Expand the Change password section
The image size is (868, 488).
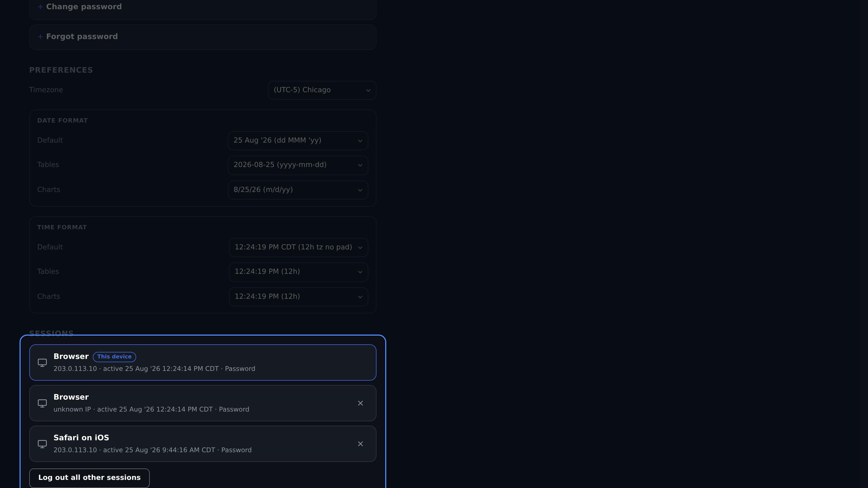click(x=203, y=7)
